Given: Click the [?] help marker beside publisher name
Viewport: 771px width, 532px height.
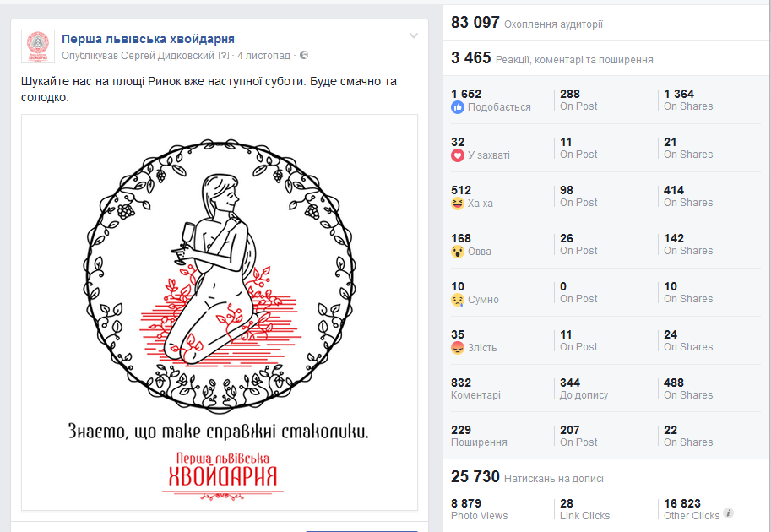Looking at the screenshot, I should pos(224,56).
